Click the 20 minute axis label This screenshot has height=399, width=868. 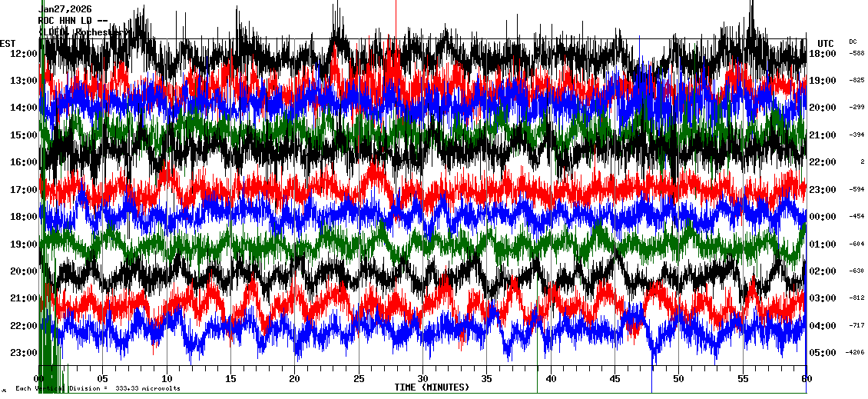point(295,379)
